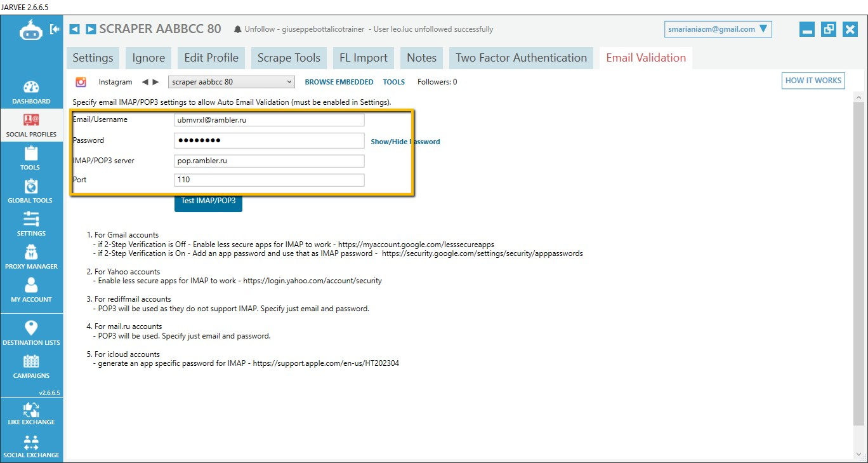Open Campaigns in the sidebar
Viewport: 868px width, 463px height.
31,366
